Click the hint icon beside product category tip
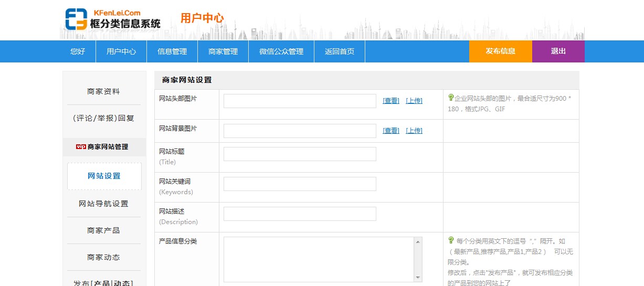Image resolution: width=644 pixels, height=286 pixels. [450, 240]
